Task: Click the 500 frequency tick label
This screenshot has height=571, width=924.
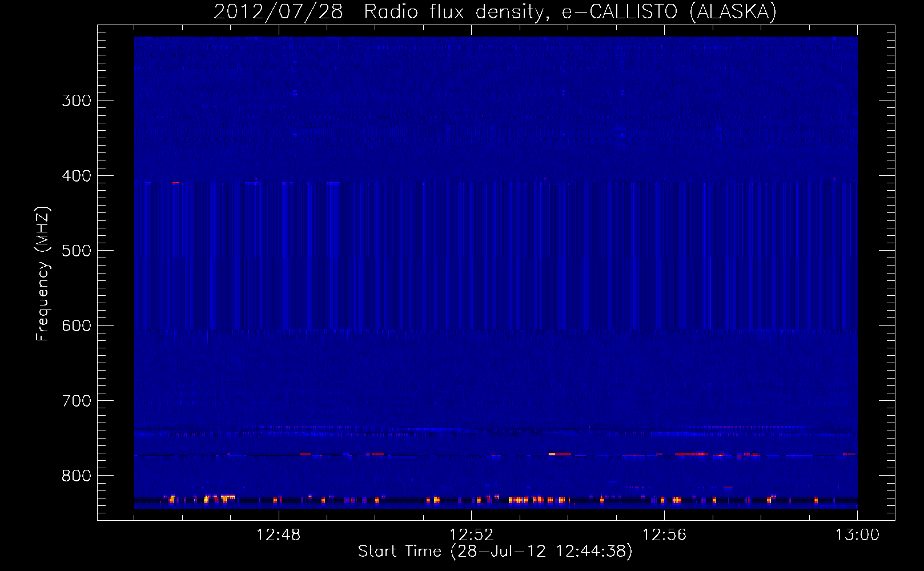Action: pos(77,251)
